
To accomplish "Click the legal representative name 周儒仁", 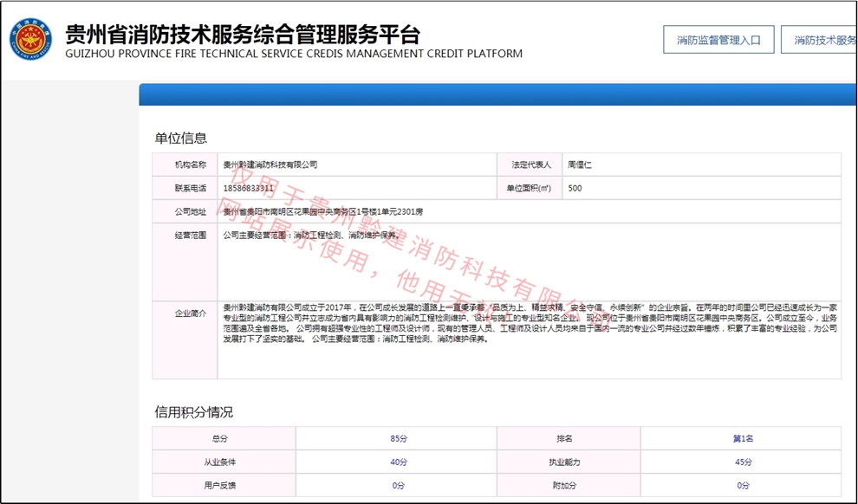I will [x=579, y=165].
